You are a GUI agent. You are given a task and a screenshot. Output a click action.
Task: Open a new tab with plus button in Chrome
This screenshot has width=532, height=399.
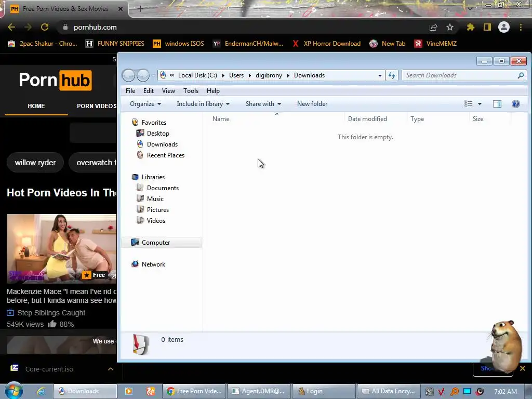click(x=140, y=9)
